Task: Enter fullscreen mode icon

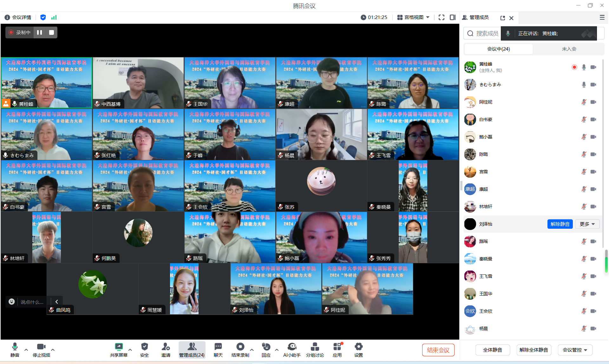Action: pyautogui.click(x=441, y=17)
